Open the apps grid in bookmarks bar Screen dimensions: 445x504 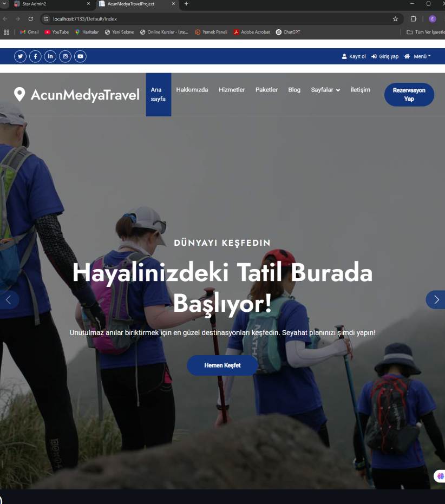point(6,32)
